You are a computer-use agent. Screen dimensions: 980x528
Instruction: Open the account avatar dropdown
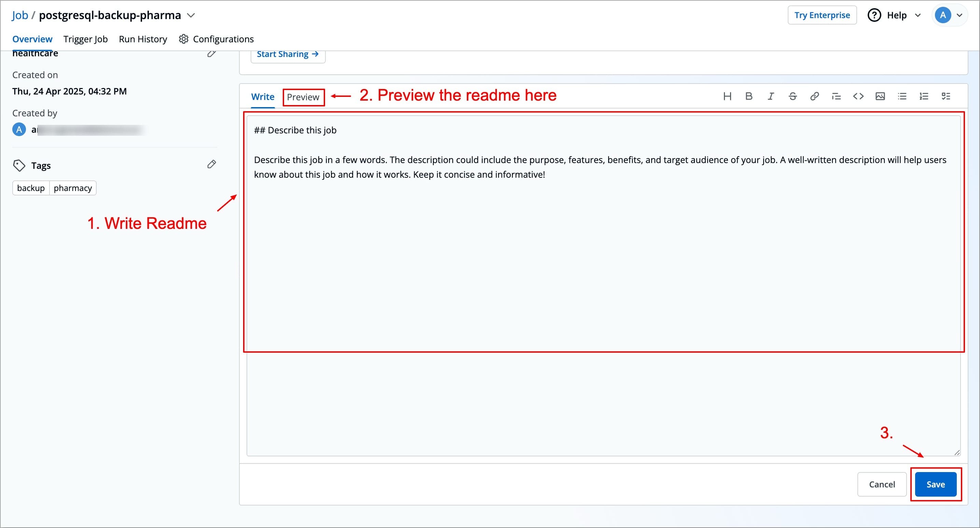pos(950,15)
